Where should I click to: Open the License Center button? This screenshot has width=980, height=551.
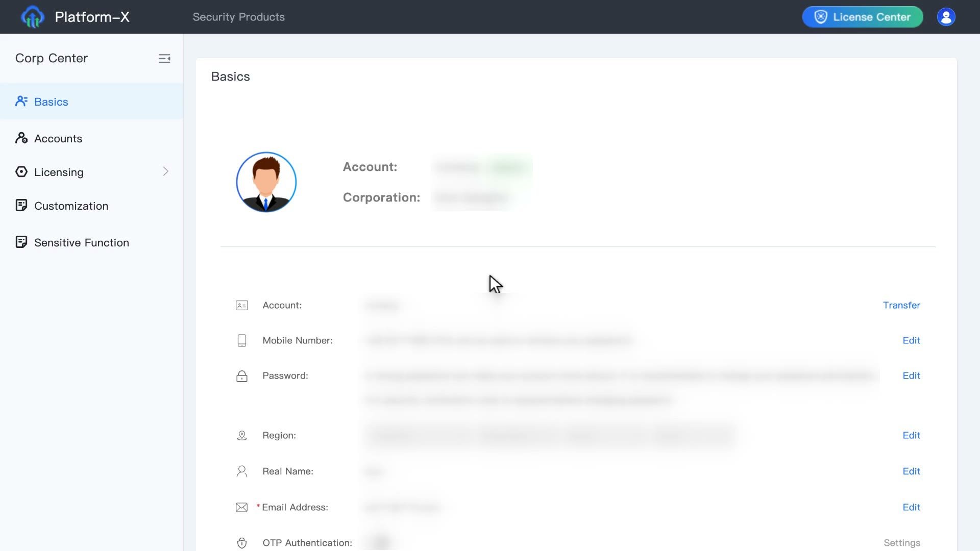tap(863, 17)
